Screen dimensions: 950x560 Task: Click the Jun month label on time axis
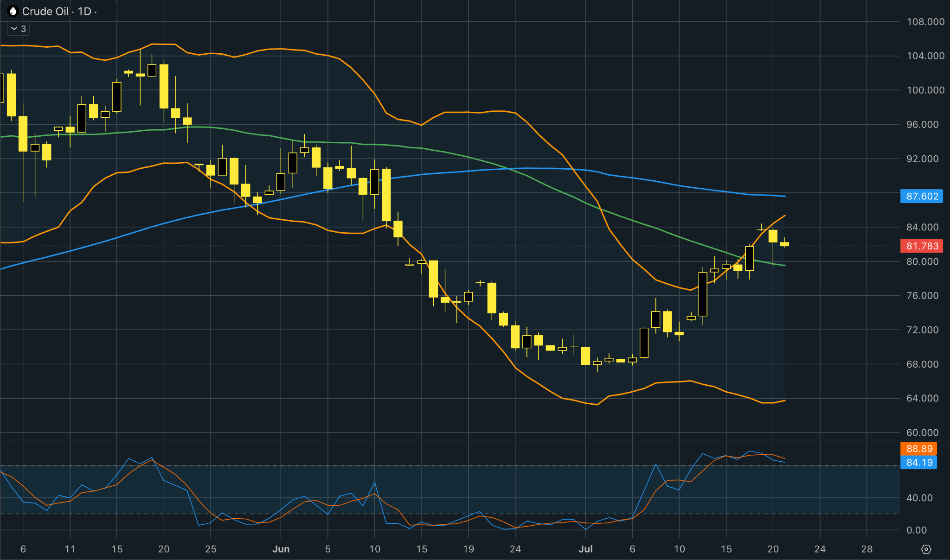[x=281, y=549]
